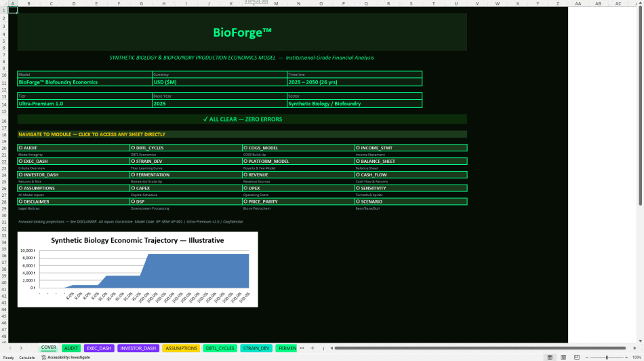Open the INVESTOR_DASH sheet tab

[x=138, y=348]
